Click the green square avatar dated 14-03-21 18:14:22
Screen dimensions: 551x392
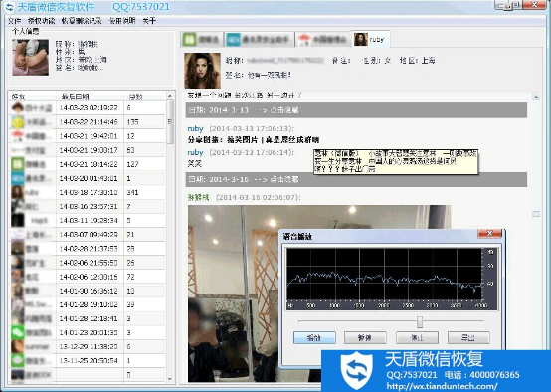[x=18, y=164]
